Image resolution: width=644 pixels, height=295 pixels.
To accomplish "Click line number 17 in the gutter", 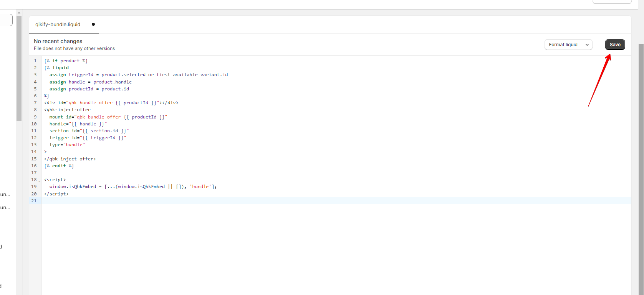I will click(x=34, y=173).
